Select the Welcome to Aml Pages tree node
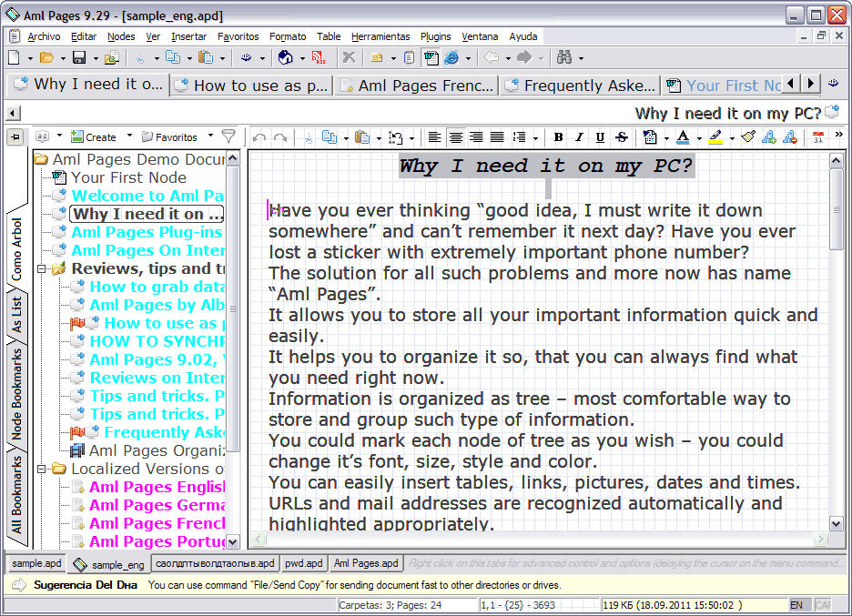852x616 pixels. click(147, 196)
